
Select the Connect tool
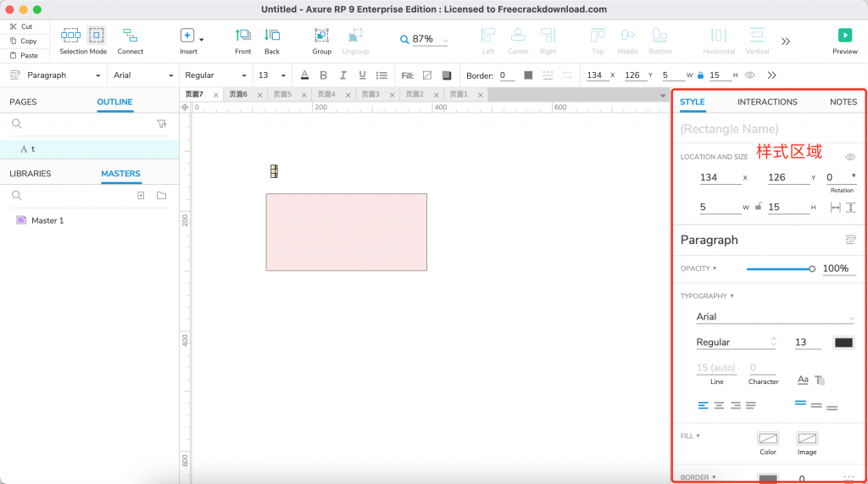click(x=130, y=36)
